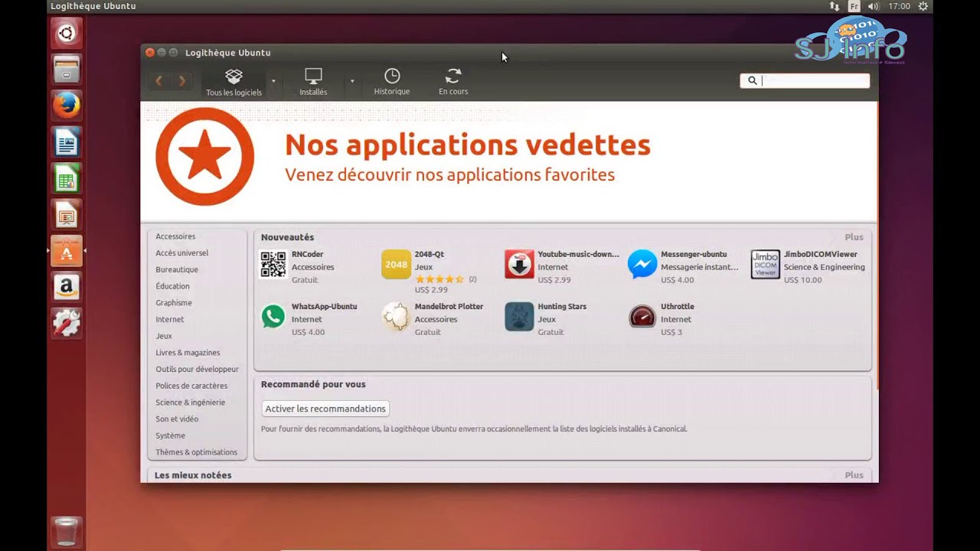The height and width of the screenshot is (551, 980).
Task: Open the Historique view
Action: coord(392,83)
